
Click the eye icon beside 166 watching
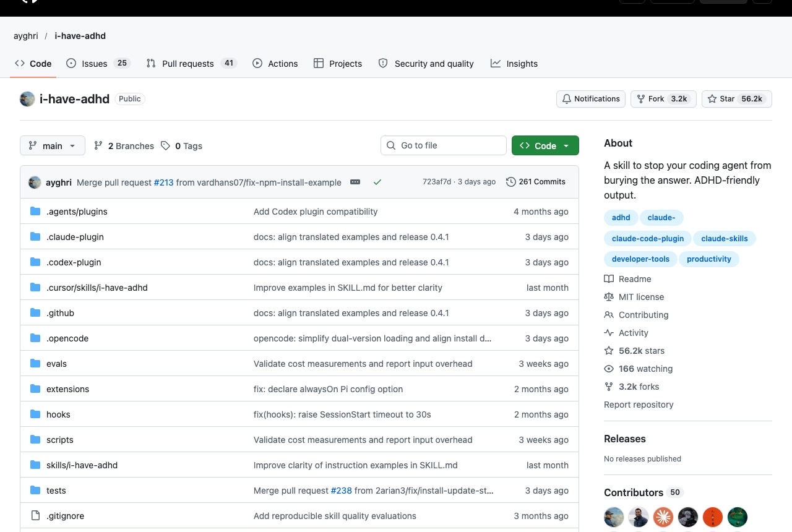609,369
